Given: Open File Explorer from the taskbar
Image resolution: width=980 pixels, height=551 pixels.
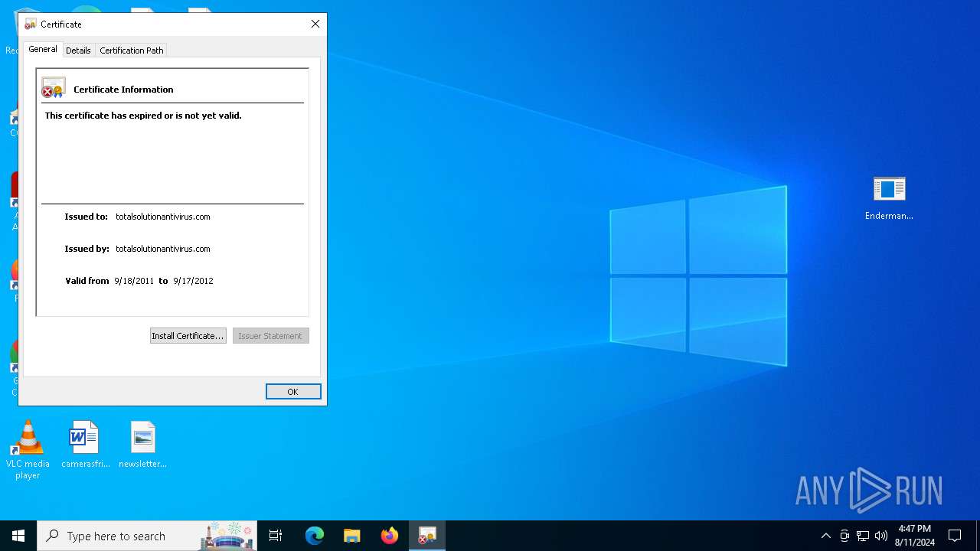Looking at the screenshot, I should 351,536.
